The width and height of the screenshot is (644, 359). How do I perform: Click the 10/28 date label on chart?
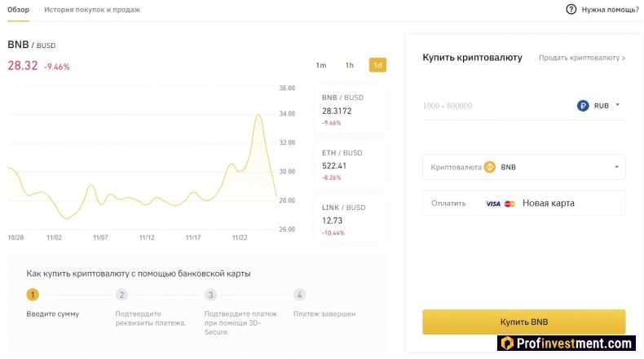pos(15,238)
